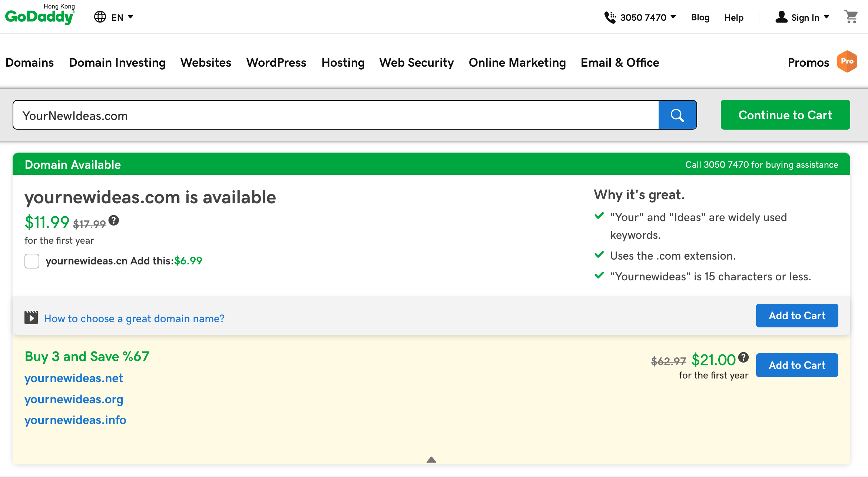The image size is (868, 477).
Task: Open the Websites menu
Action: click(206, 63)
